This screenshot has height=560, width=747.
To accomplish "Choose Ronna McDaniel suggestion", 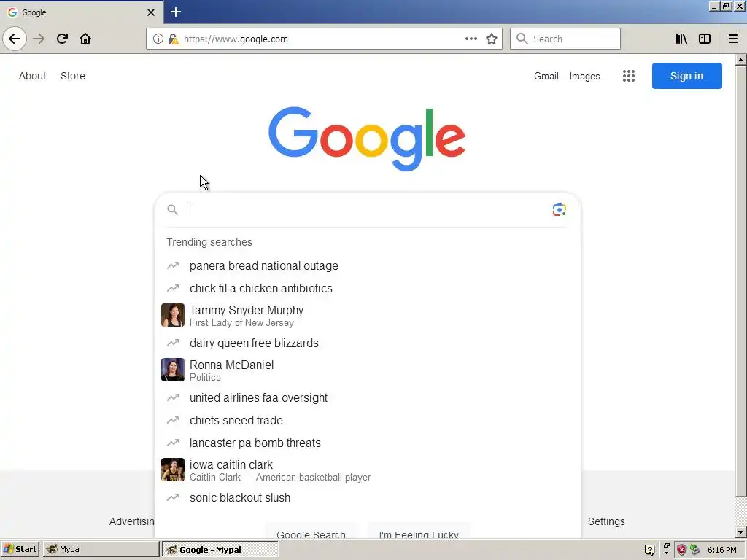I will point(368,370).
